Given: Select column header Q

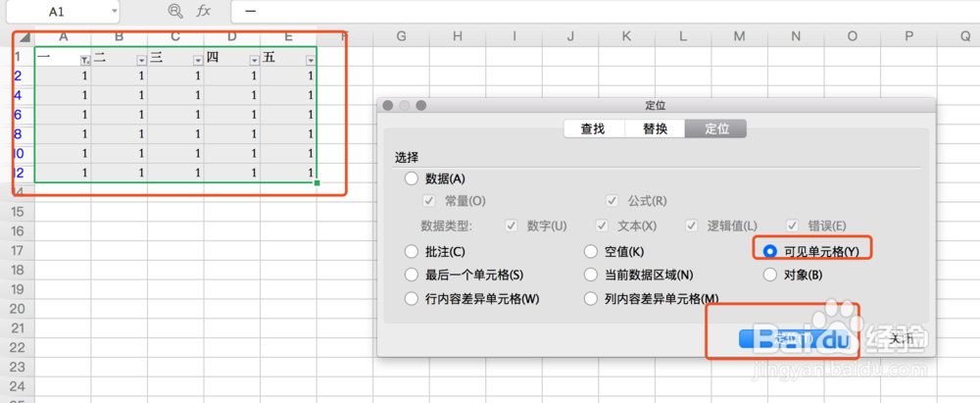Looking at the screenshot, I should tap(965, 37).
